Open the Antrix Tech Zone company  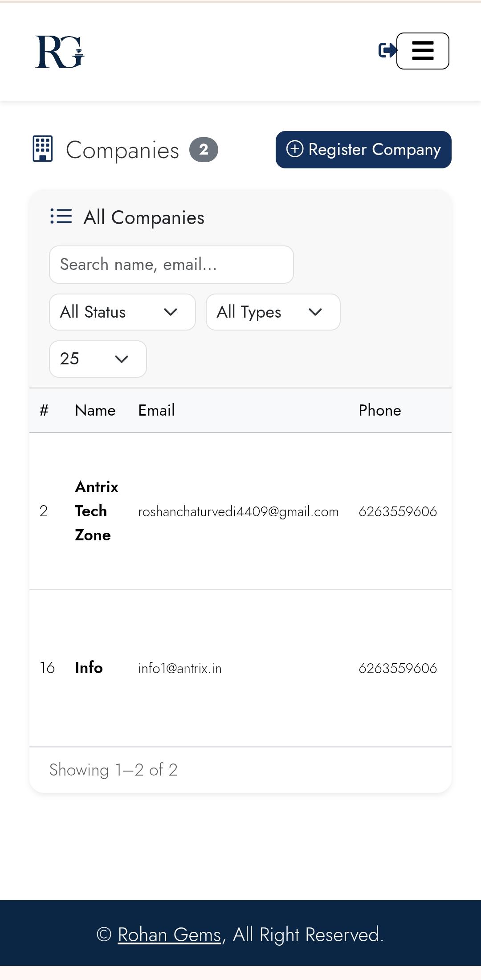(x=96, y=511)
